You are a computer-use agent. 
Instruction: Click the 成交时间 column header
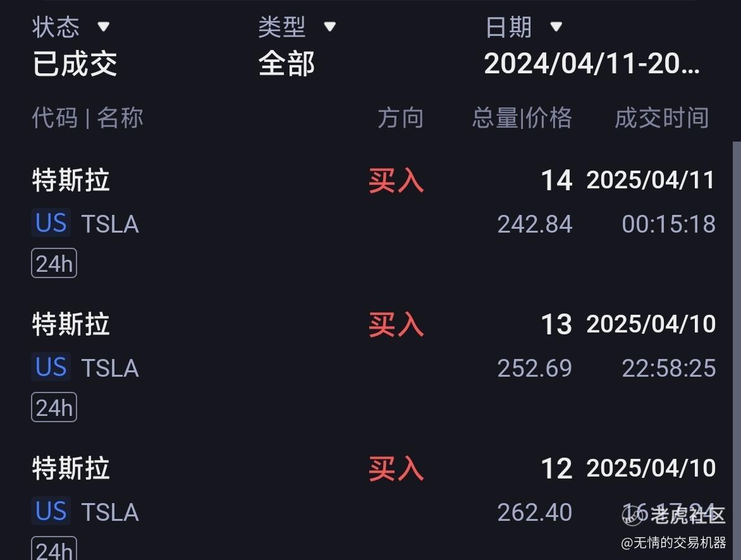(661, 118)
